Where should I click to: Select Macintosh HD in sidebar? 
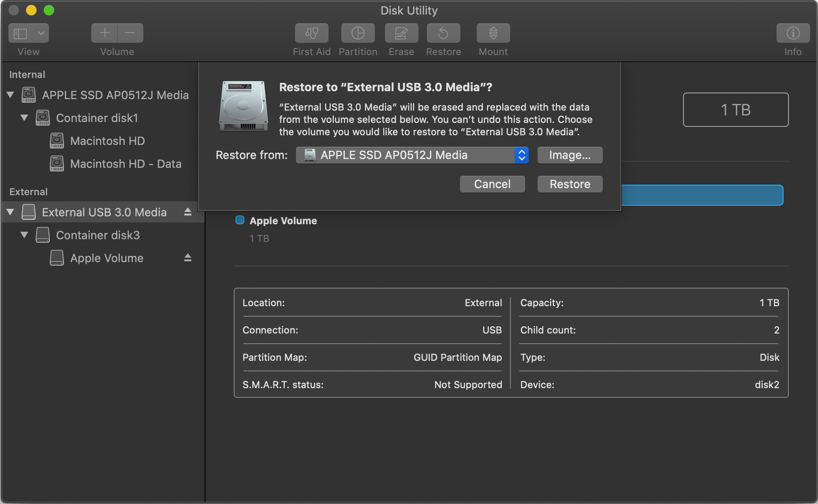point(107,141)
